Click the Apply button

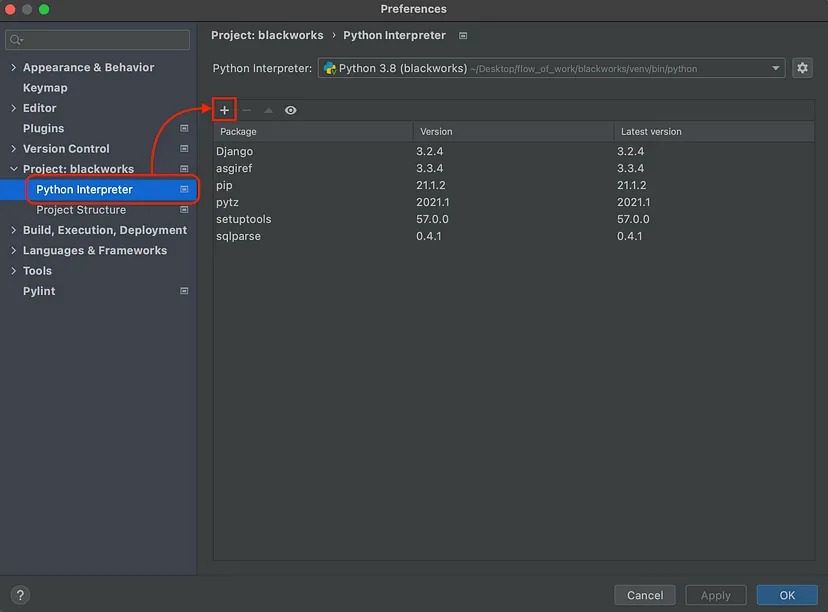(716, 595)
